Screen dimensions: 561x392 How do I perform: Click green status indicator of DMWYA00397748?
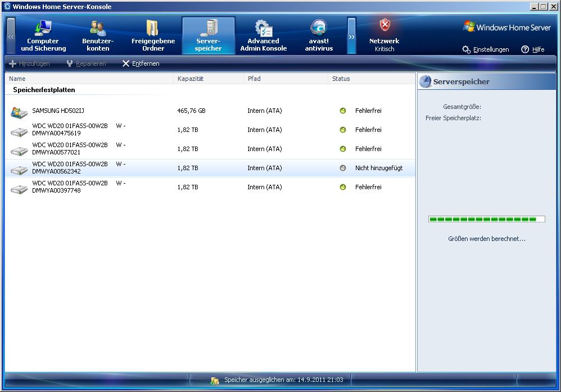(343, 187)
